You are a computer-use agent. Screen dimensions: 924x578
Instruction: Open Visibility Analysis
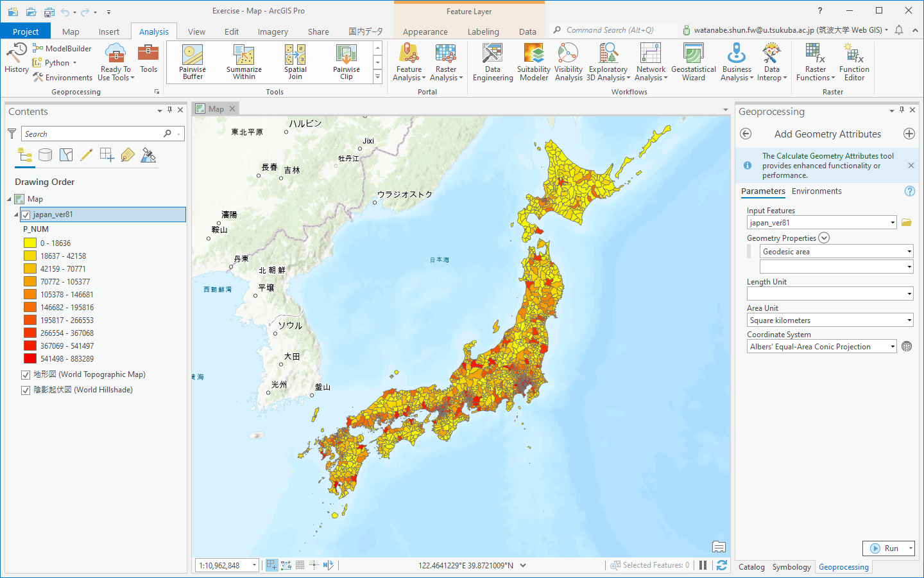569,62
